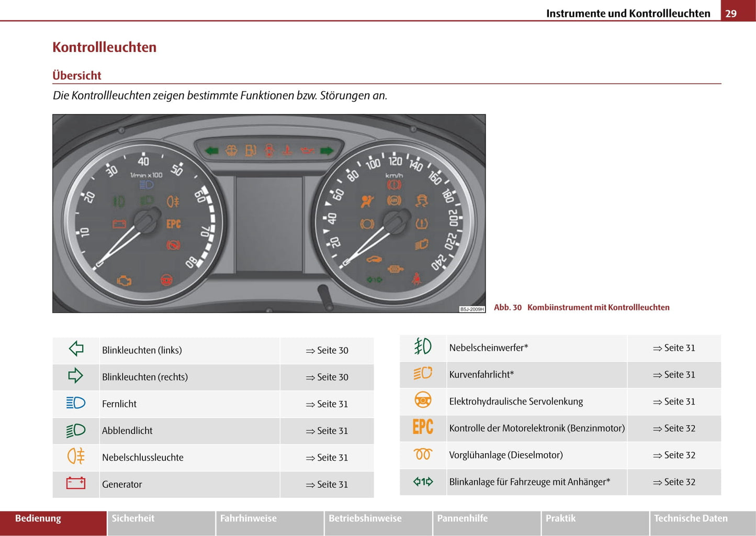Switch to the Sicherheit tab

[161, 522]
